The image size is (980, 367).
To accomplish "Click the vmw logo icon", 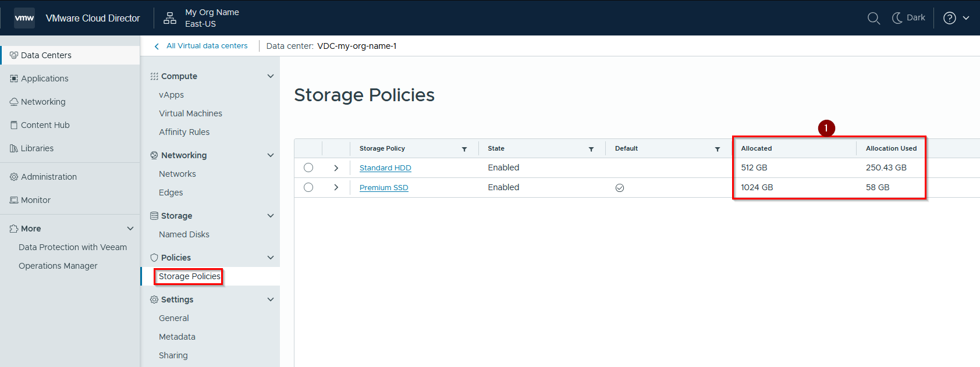I will 24,18.
